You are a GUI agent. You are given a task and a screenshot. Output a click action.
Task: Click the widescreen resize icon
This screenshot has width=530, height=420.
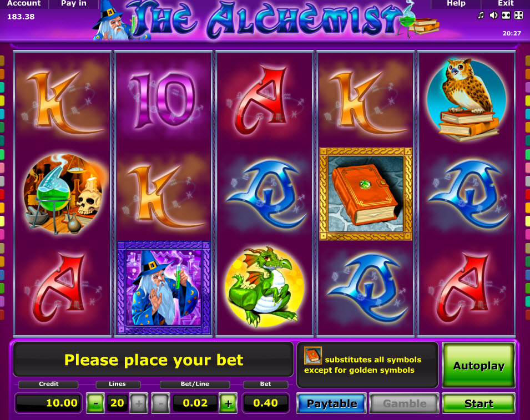(506, 15)
